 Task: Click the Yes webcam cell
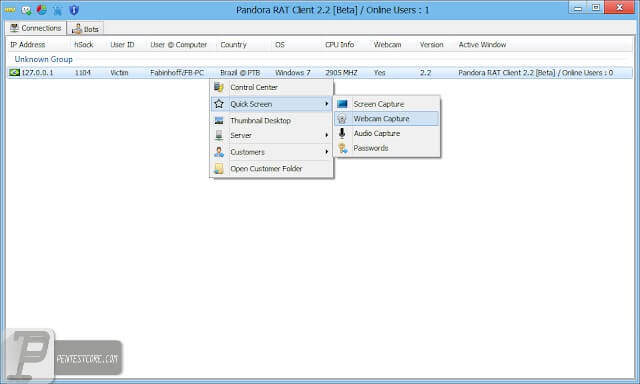coord(380,73)
